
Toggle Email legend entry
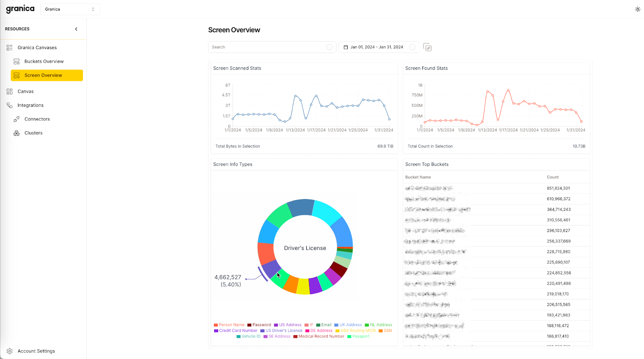point(324,325)
